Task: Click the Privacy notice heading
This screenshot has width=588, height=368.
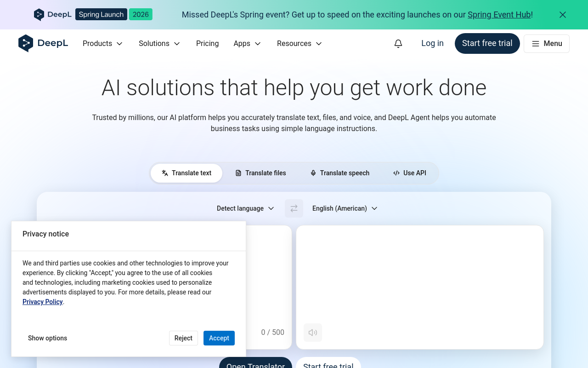Action: pyautogui.click(x=45, y=234)
